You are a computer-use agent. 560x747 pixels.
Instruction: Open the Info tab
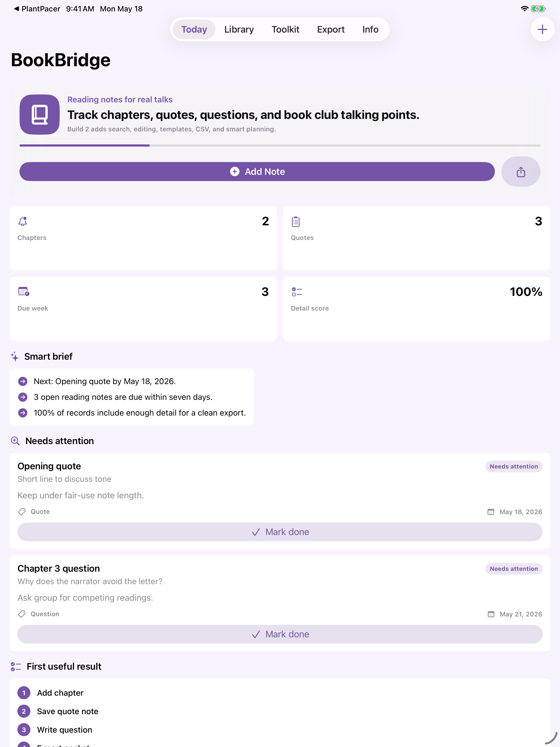coord(370,29)
